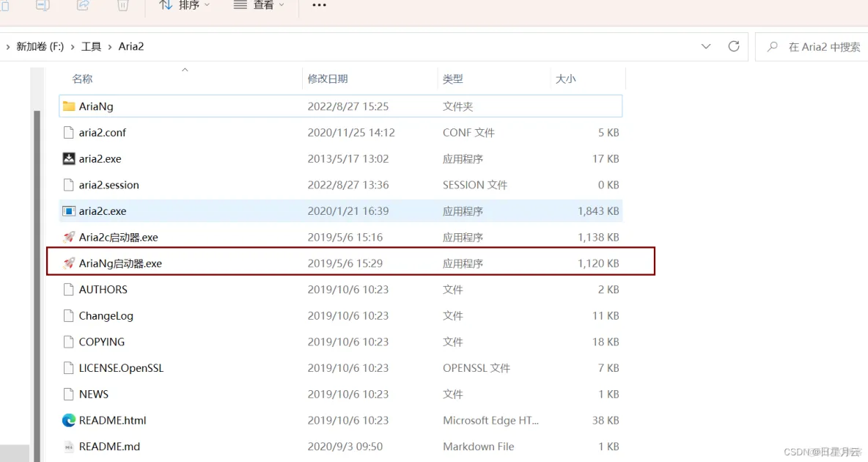Click the 2022/8/27 15:25 date cell
Screen dimensions: 868x462
click(x=348, y=106)
